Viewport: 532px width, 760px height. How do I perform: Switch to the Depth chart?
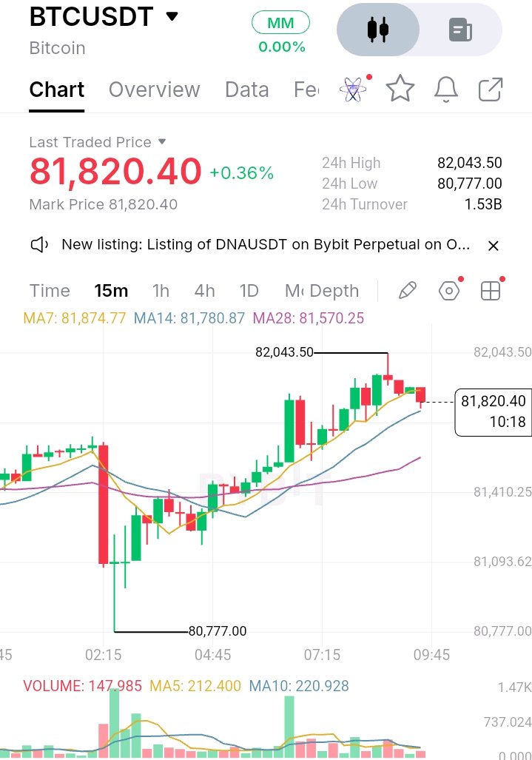click(x=334, y=291)
